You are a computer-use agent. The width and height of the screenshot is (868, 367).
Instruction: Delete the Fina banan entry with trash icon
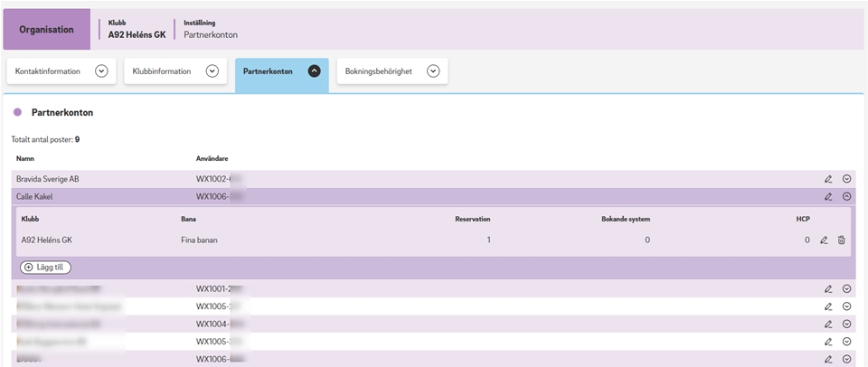841,240
